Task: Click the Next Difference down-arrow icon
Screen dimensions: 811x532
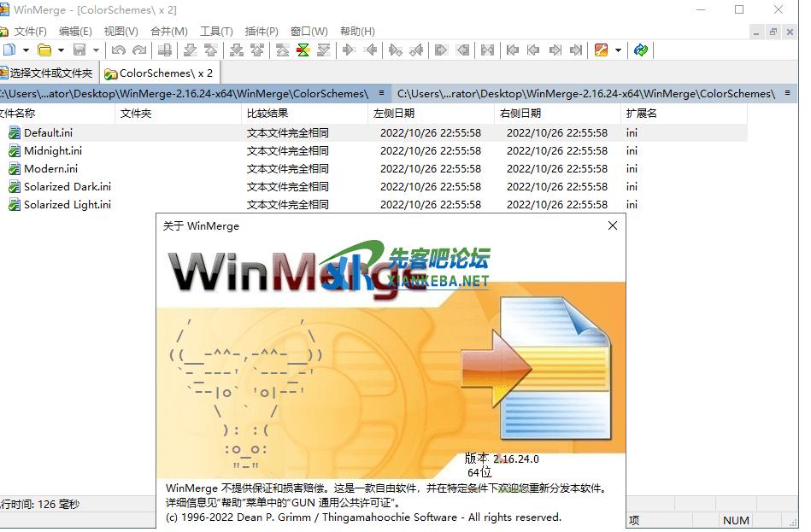Action: tap(191, 50)
